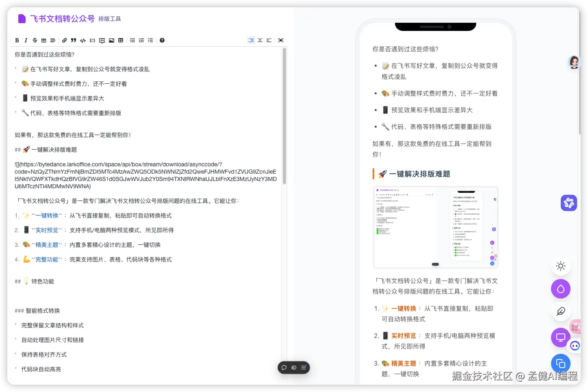Click preview orange text '实时预览'
This screenshot has width=588, height=392.
(x=404, y=336)
